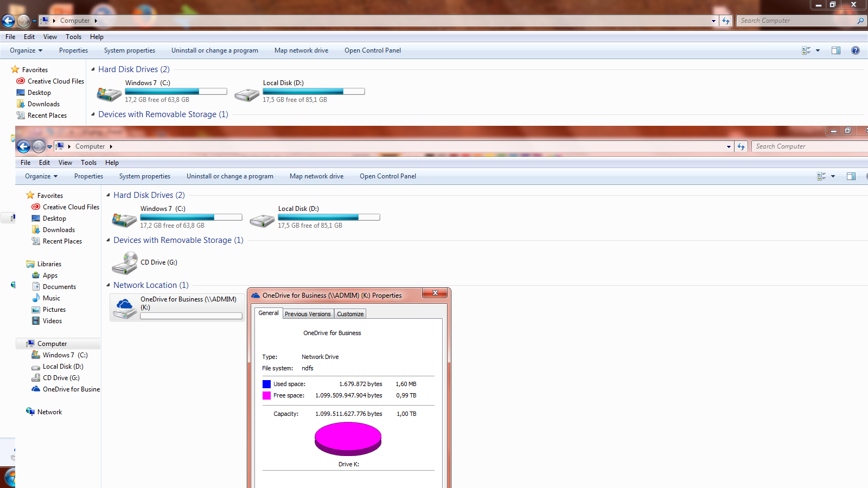
Task: Click Map network drive in the front window
Action: pyautogui.click(x=317, y=176)
